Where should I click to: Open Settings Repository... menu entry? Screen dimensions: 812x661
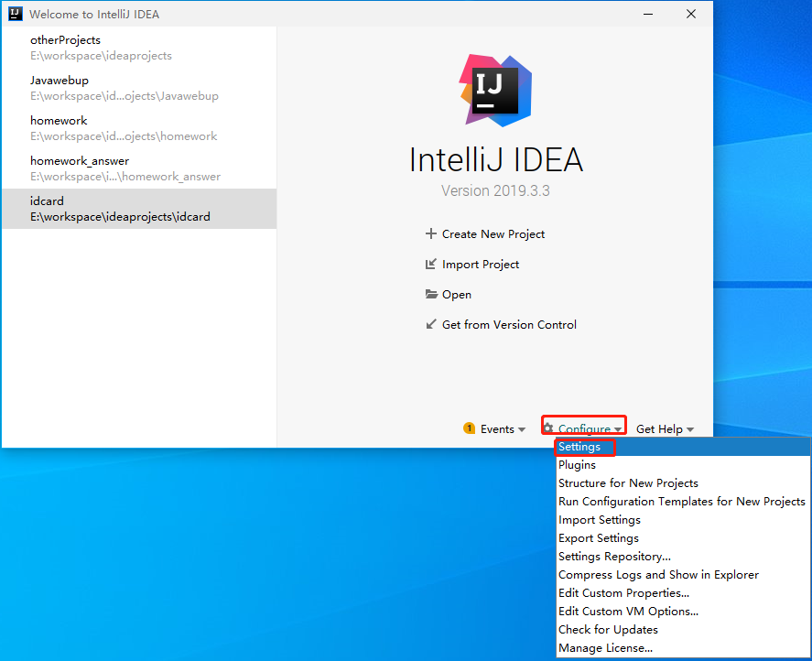pyautogui.click(x=683, y=557)
